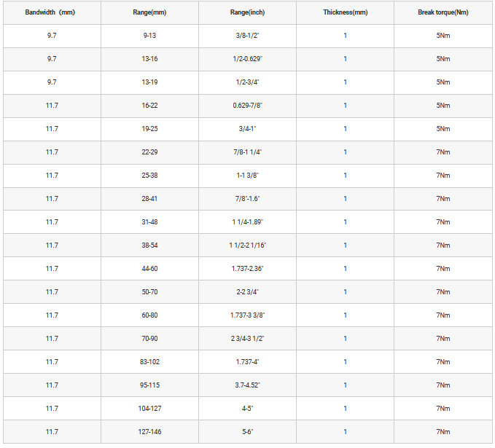Click the Break torque(Nm) header
Screen dimensions: 495x448
point(443,13)
